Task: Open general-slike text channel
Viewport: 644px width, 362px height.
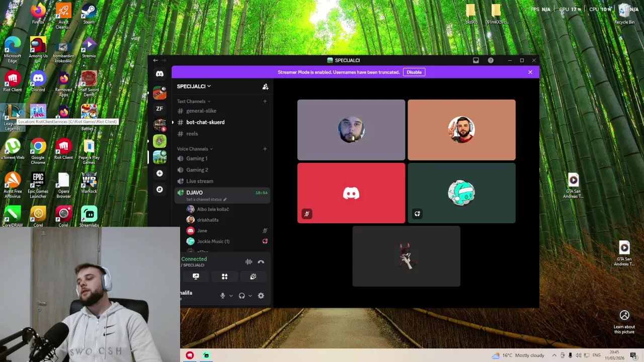Action: pyautogui.click(x=222, y=111)
